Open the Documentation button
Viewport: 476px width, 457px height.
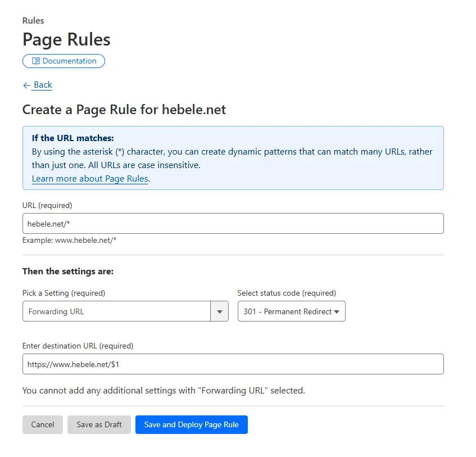(x=64, y=61)
